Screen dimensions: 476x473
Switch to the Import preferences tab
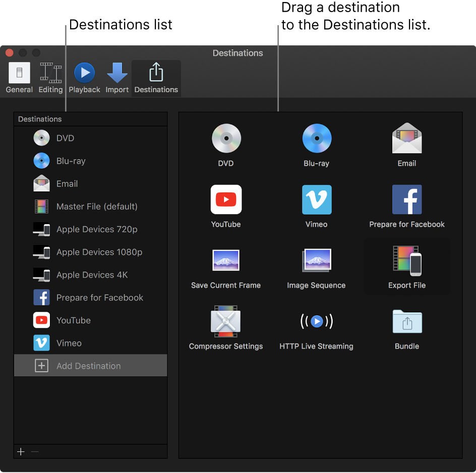[117, 78]
